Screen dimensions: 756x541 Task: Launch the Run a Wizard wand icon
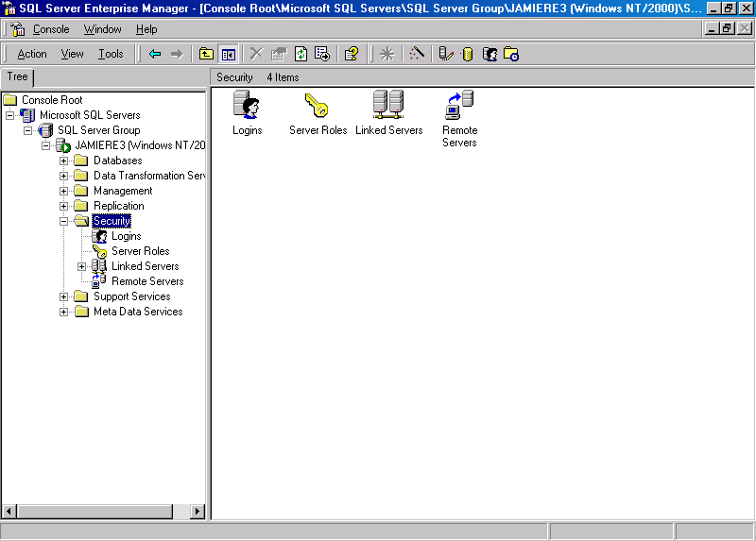pos(417,54)
